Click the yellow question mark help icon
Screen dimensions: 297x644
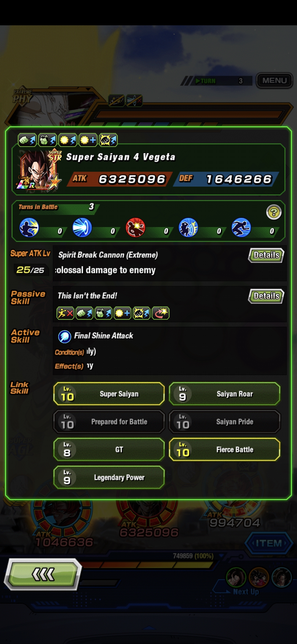pos(274,212)
